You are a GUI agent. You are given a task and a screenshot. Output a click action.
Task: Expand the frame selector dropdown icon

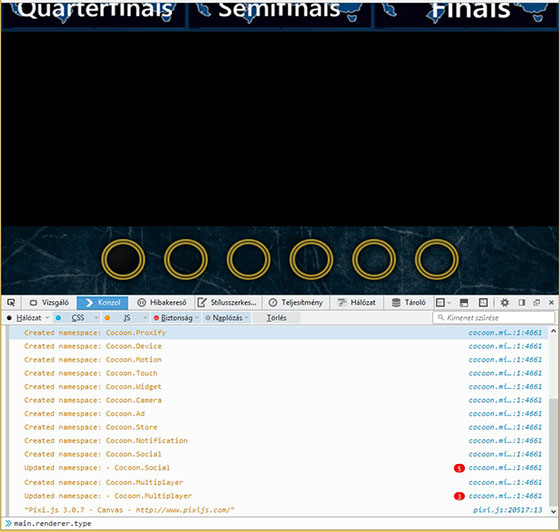443,302
